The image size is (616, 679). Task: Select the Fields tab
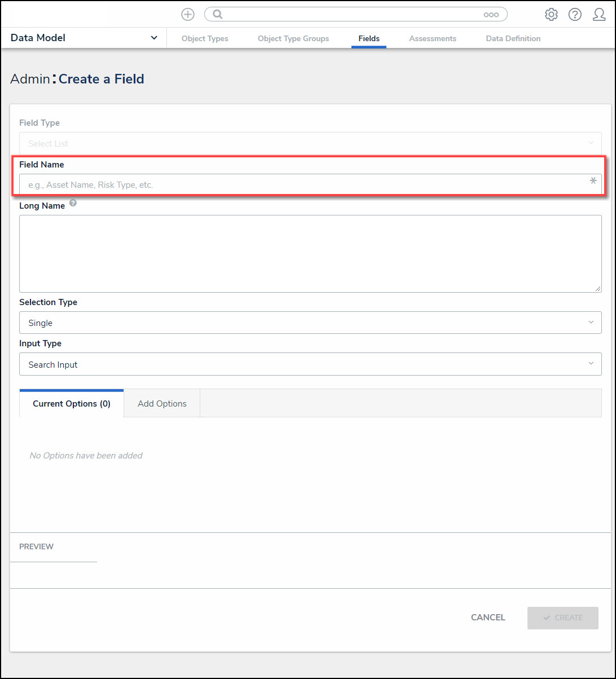[369, 38]
